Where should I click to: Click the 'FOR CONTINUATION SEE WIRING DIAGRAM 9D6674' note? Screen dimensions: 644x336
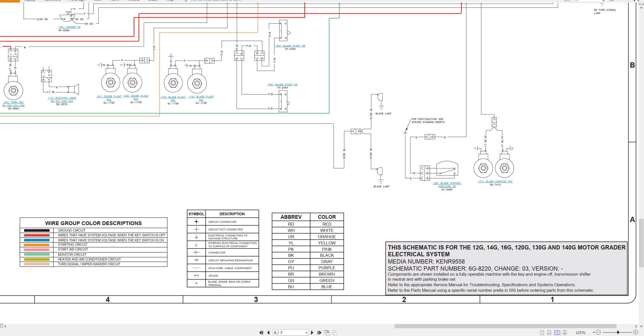pos(428,121)
